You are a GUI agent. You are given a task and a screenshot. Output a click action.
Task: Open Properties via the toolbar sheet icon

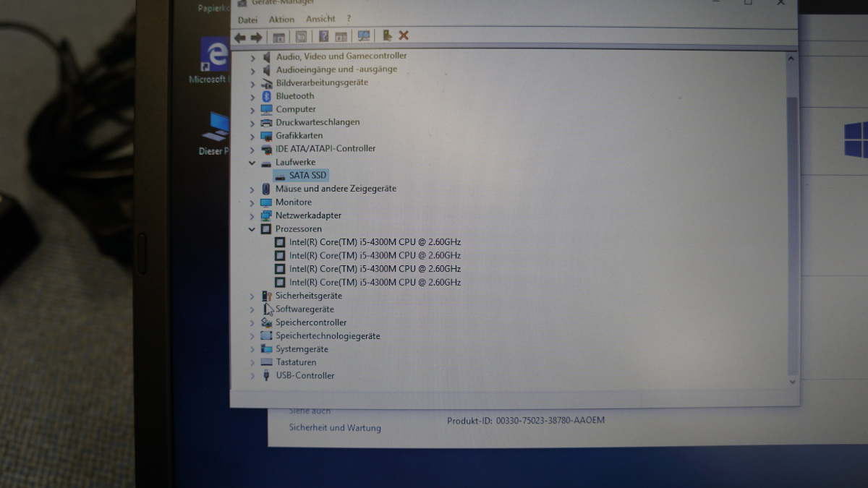301,36
